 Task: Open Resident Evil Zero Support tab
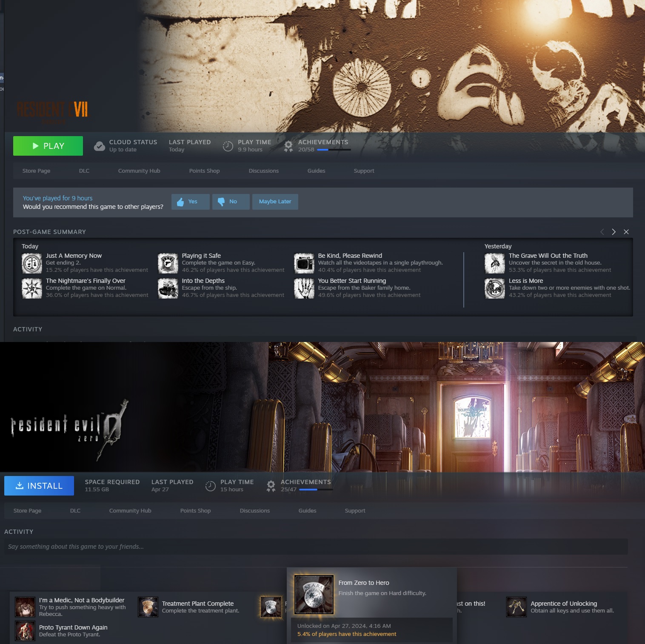(x=355, y=511)
